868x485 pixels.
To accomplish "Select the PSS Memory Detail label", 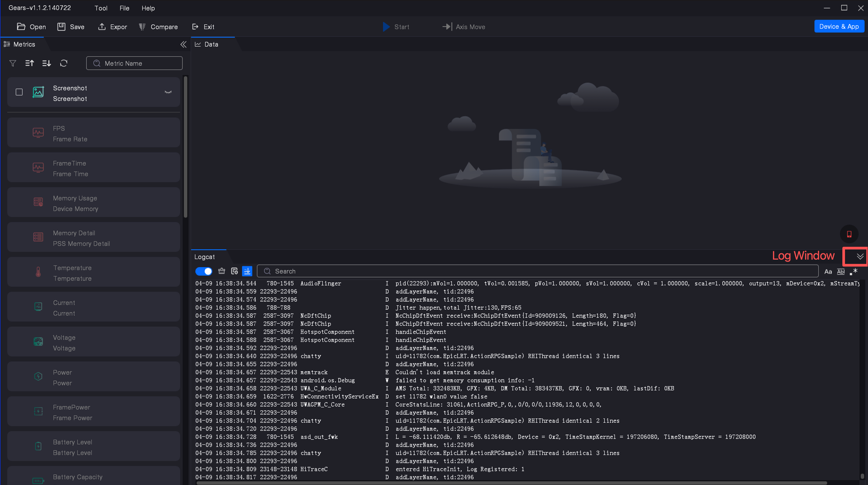I will tap(81, 243).
